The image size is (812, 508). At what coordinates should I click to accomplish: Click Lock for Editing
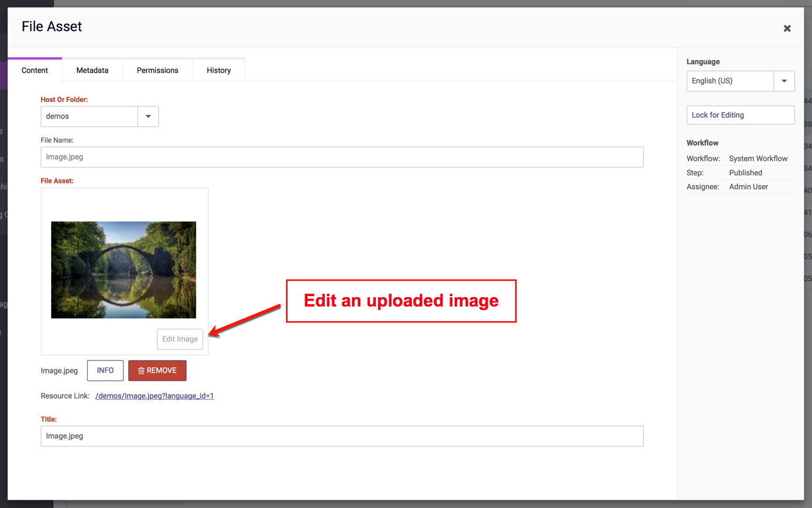coord(740,115)
